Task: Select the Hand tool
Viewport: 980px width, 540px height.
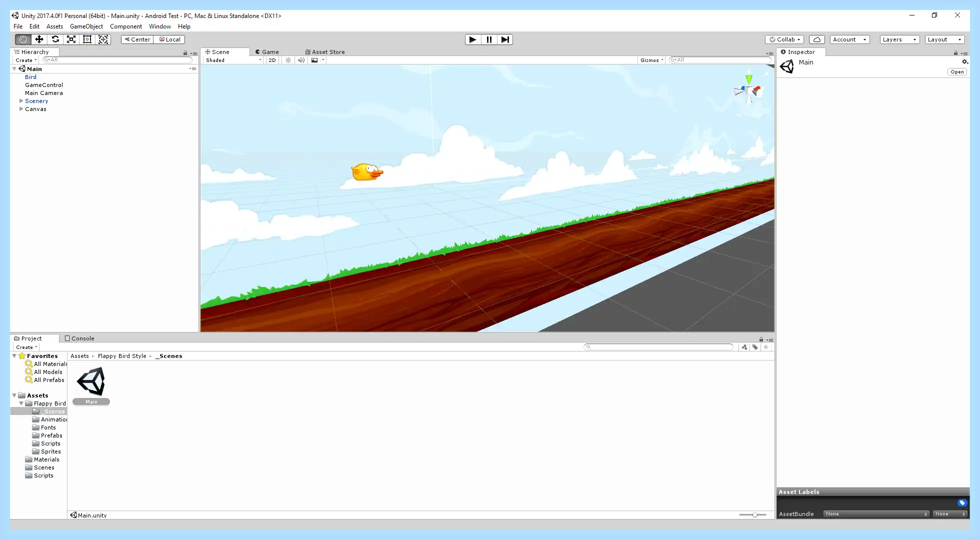Action: (x=23, y=39)
